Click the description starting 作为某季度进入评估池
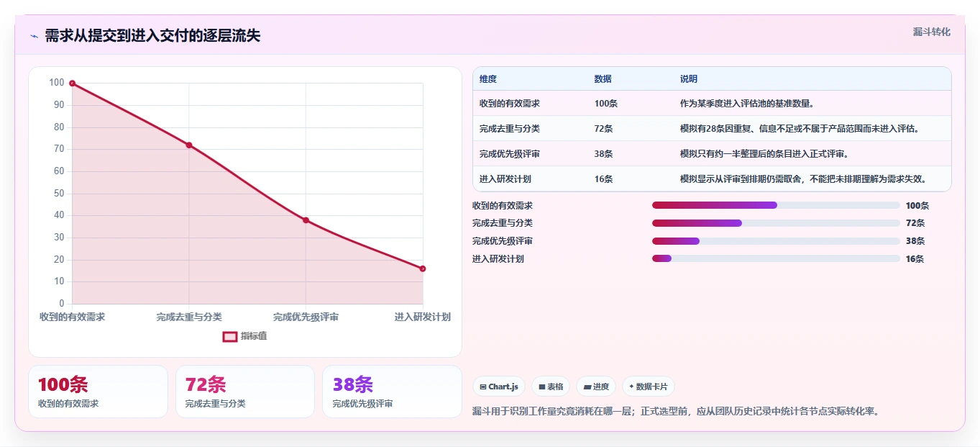The height and width of the screenshot is (447, 980). (747, 104)
